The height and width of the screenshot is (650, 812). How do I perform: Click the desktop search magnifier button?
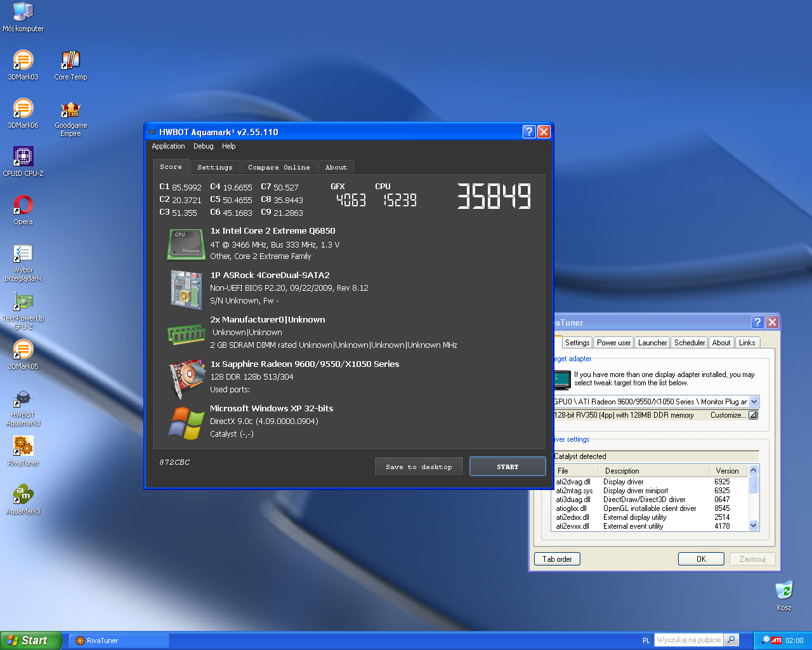(x=731, y=640)
